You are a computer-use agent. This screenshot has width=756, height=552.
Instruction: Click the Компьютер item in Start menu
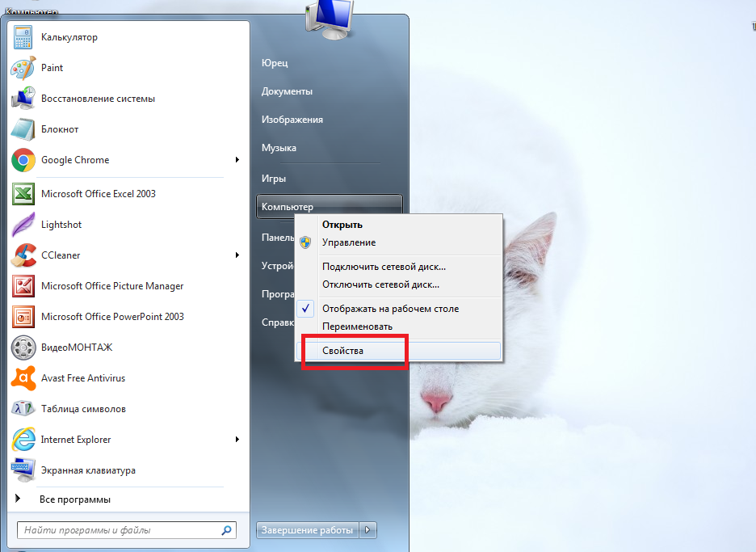[x=330, y=207]
